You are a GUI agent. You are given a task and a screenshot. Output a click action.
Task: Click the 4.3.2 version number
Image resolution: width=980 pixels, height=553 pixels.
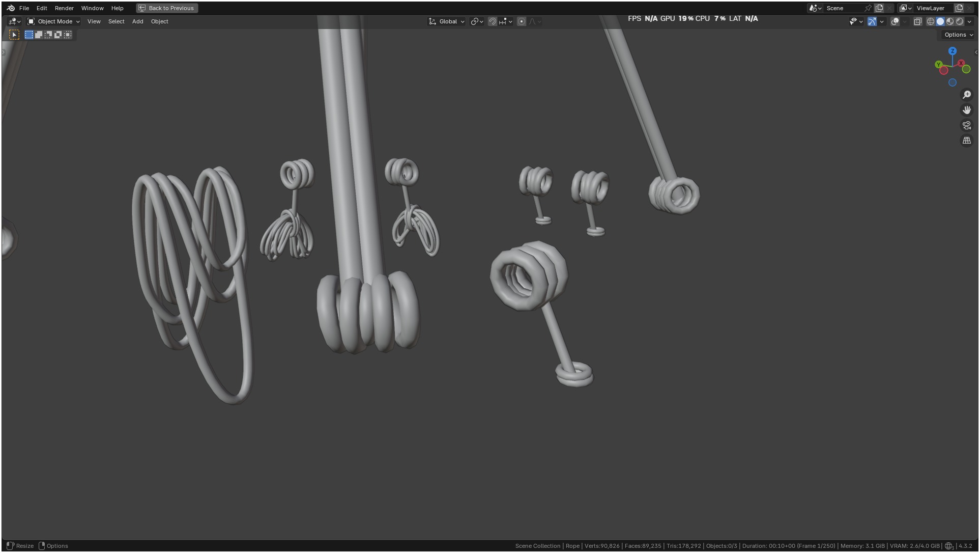coord(965,546)
